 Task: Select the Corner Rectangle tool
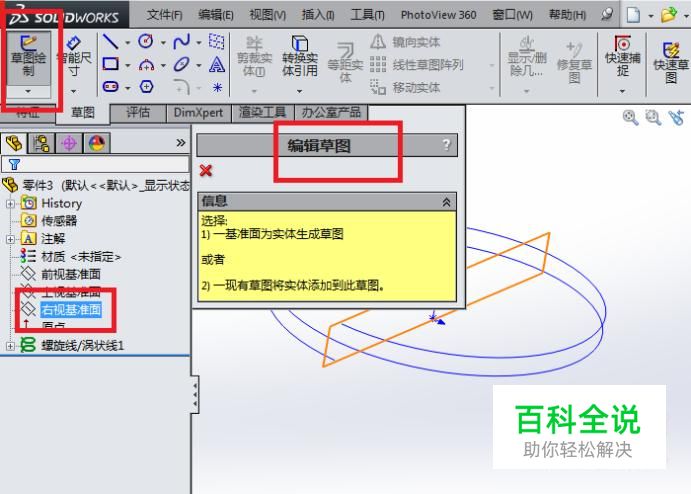pyautogui.click(x=110, y=64)
